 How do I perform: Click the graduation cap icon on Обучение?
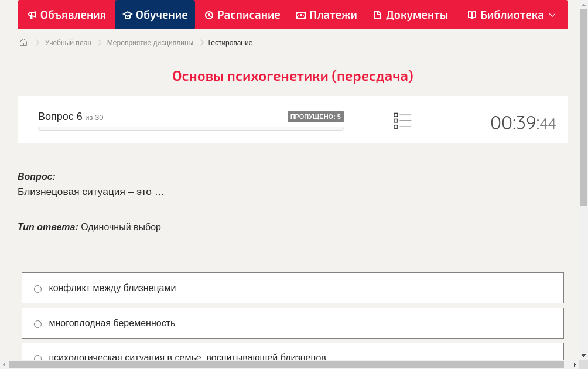point(128,15)
